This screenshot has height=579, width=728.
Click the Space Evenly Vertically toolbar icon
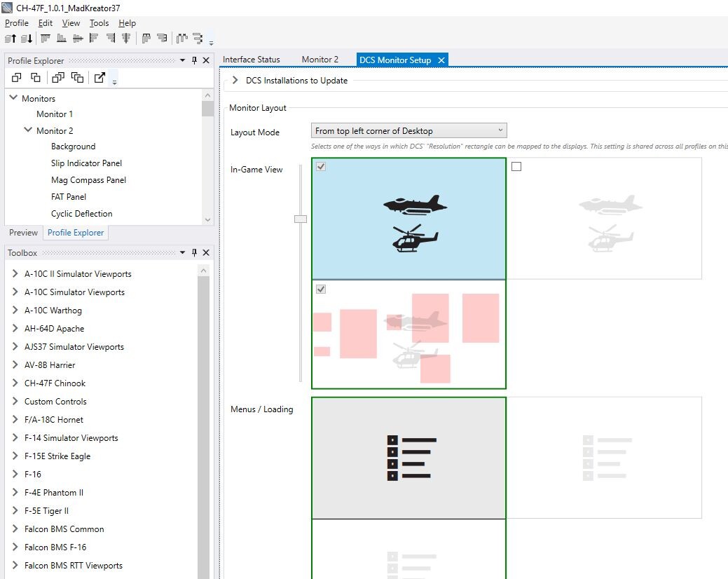point(198,38)
